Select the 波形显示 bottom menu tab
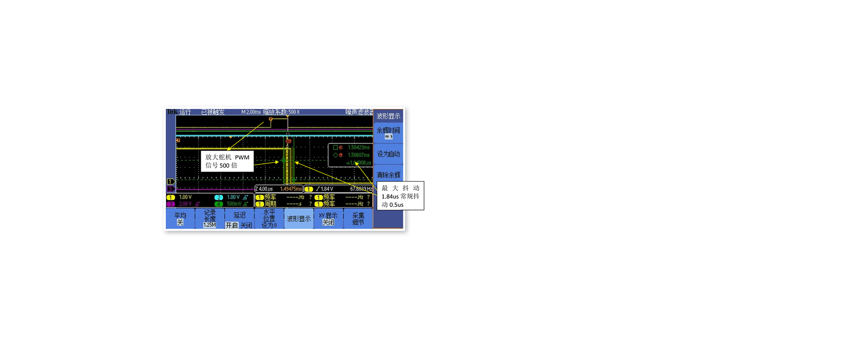 click(x=298, y=219)
